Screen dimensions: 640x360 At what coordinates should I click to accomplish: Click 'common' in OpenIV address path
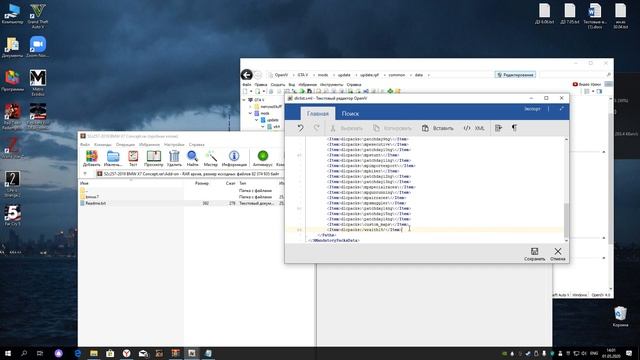397,75
